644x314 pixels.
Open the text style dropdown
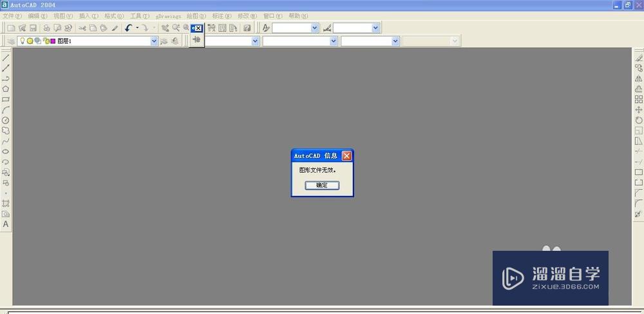point(315,28)
